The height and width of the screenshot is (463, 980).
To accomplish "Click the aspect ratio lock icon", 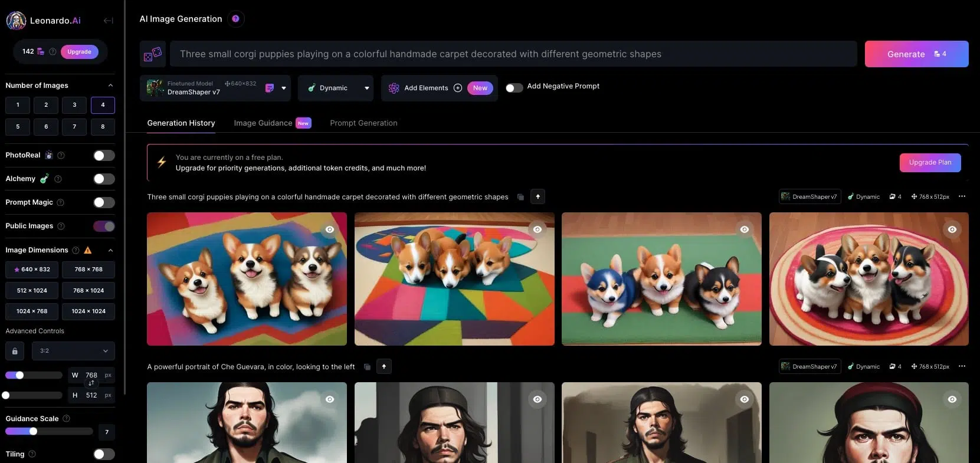I will point(15,351).
